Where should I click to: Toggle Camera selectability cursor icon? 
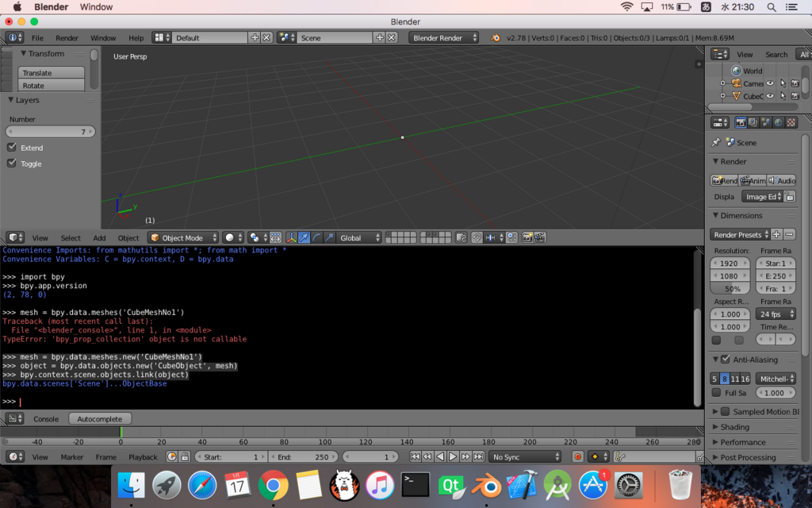pos(783,83)
